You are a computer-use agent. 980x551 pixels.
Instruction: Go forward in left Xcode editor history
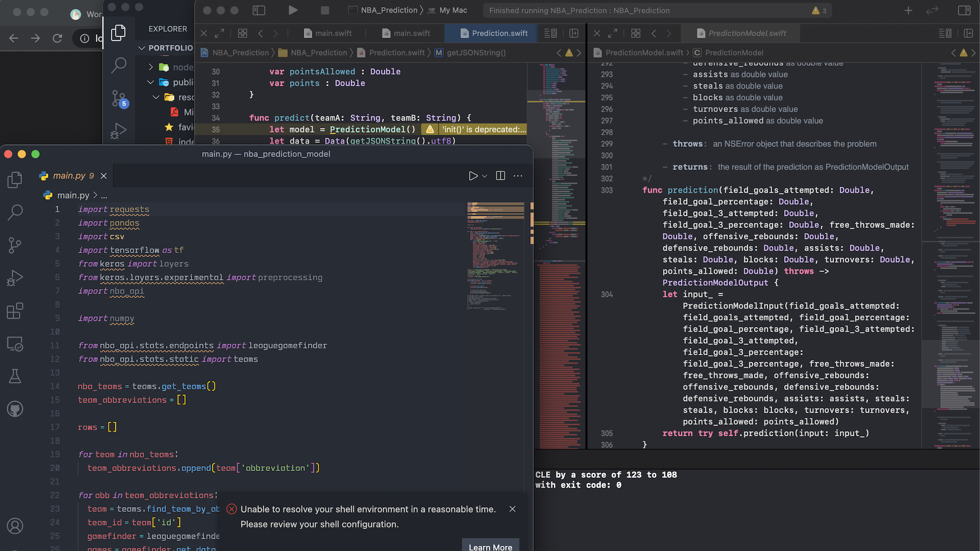tap(276, 33)
